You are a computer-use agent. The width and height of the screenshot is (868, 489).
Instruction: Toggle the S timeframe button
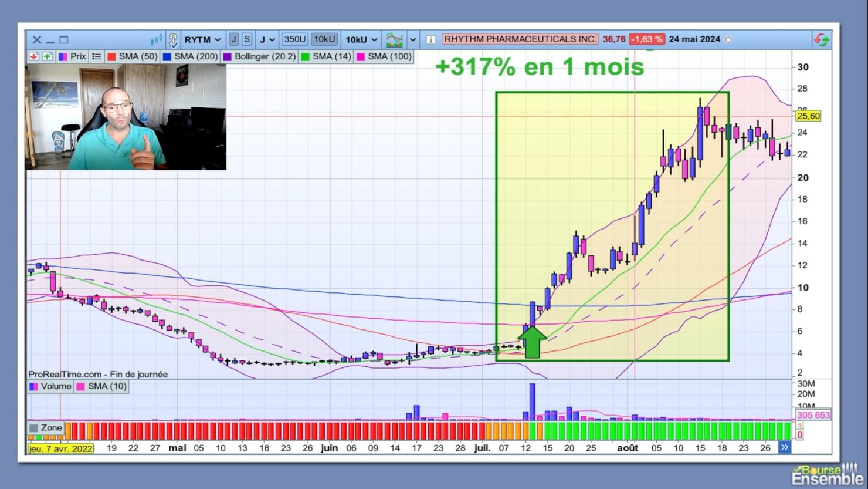[247, 39]
